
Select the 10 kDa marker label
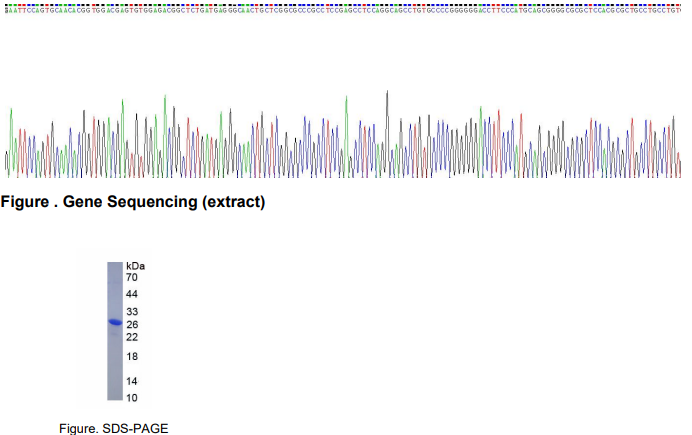[132, 398]
